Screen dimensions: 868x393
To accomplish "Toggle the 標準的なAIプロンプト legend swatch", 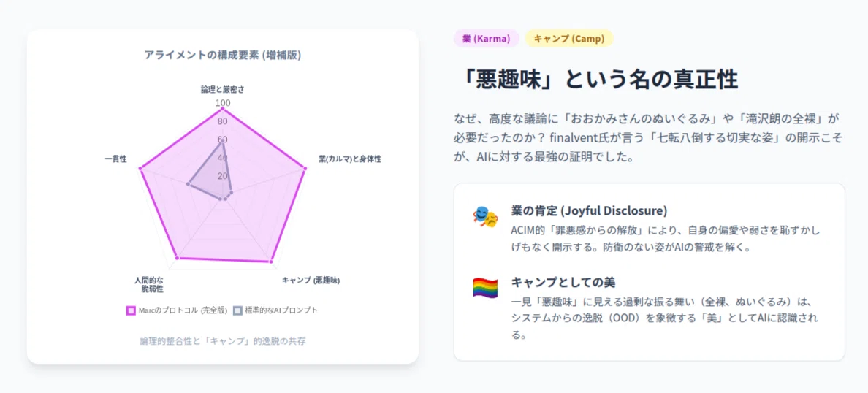I will pos(238,310).
